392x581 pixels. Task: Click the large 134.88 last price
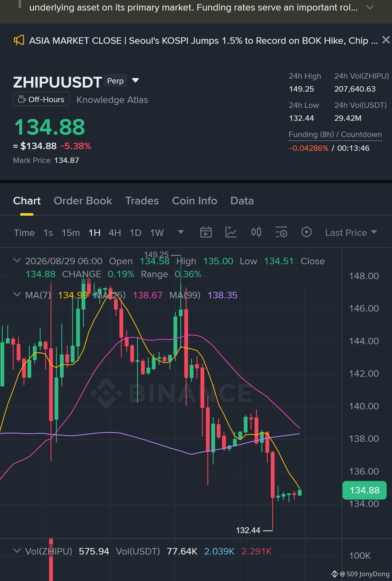pyautogui.click(x=49, y=127)
